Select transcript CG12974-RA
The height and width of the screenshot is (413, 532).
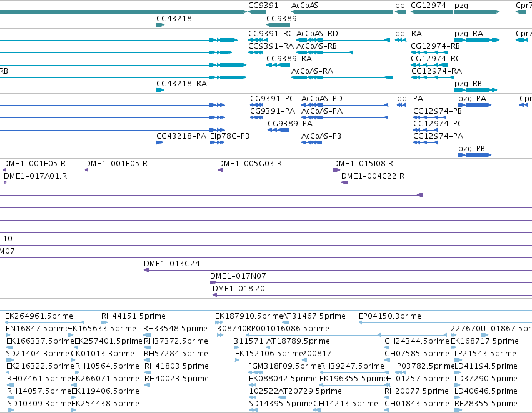(436, 71)
